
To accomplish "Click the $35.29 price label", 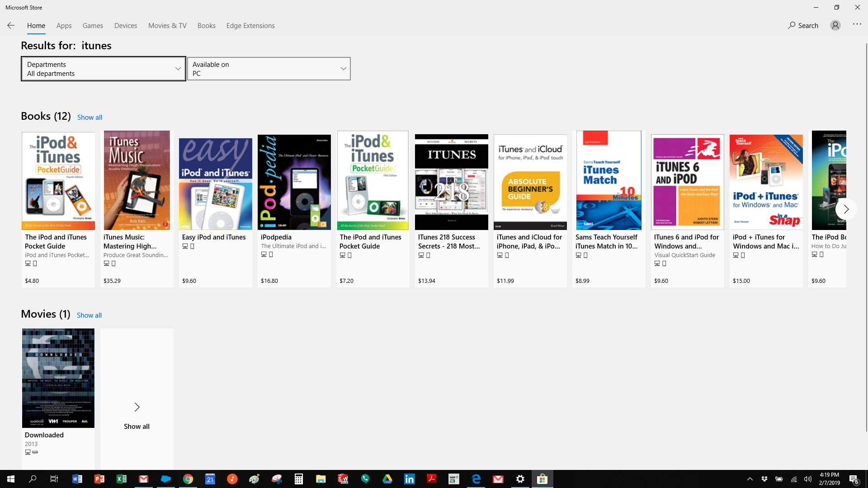I will 112,281.
